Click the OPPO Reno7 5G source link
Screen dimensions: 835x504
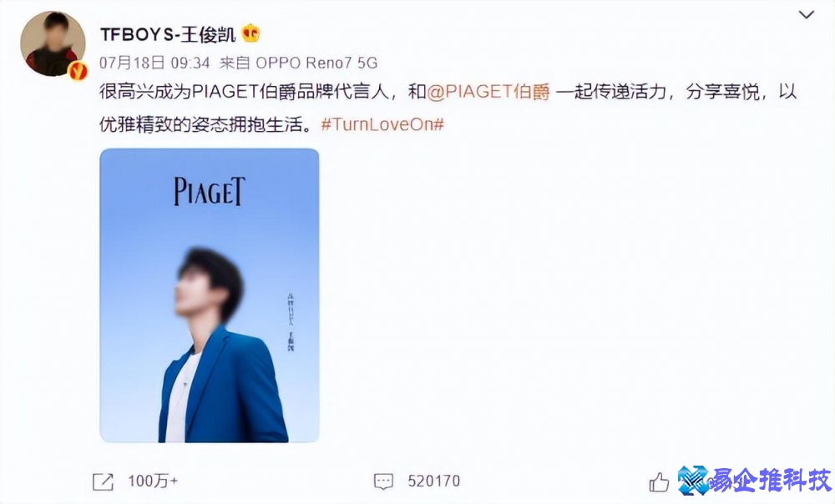point(316,63)
